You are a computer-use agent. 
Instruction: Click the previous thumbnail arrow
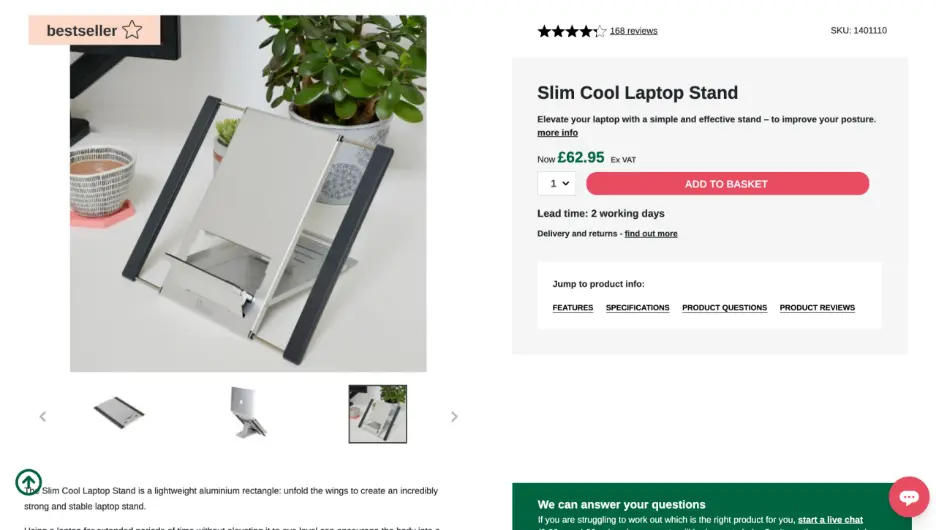click(x=43, y=416)
